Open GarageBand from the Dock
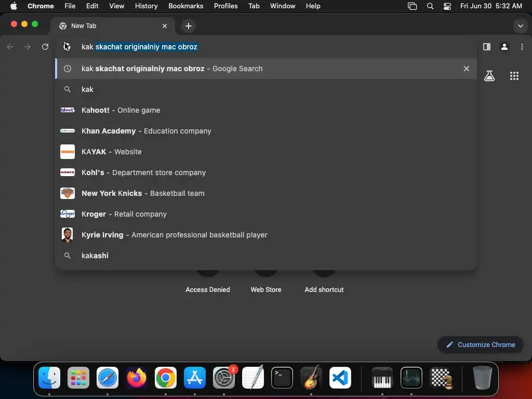Image resolution: width=532 pixels, height=399 pixels. (x=311, y=378)
